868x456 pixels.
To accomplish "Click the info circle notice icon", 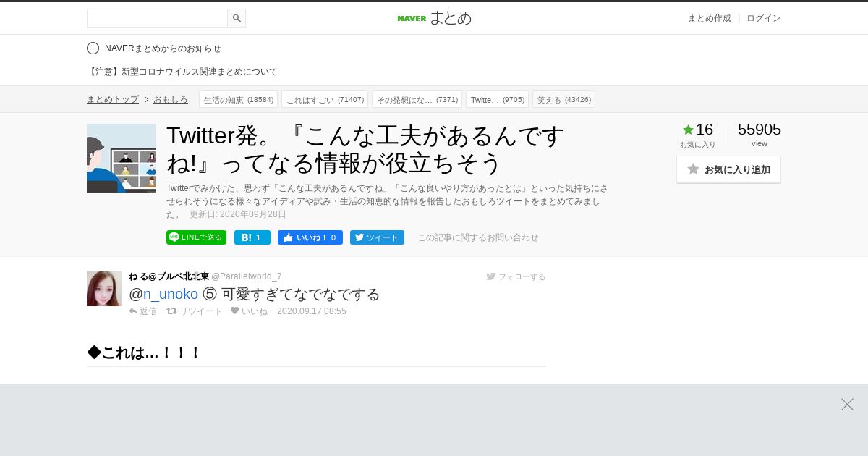I will pos(93,48).
